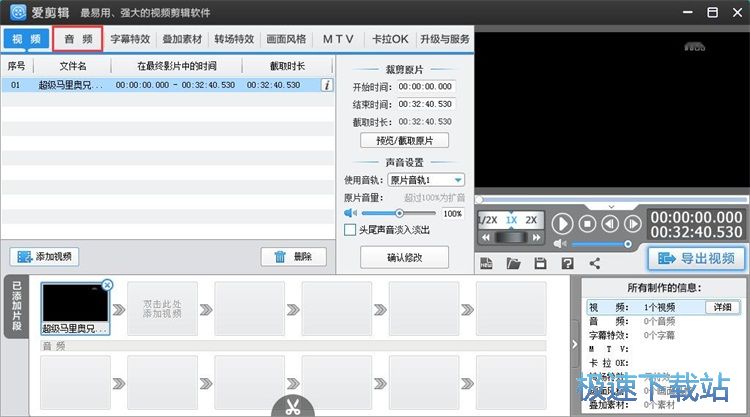Click the 添加视频 button
Screen dimensions: 750x417
tap(44, 257)
